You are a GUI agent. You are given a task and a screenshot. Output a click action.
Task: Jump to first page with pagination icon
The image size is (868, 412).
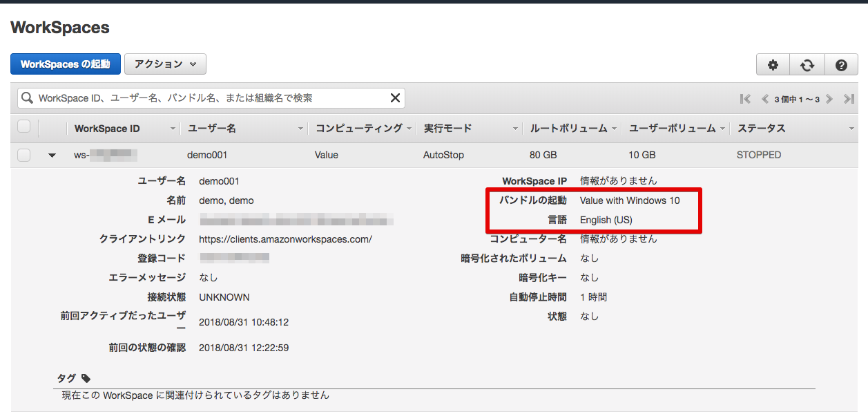pyautogui.click(x=745, y=98)
